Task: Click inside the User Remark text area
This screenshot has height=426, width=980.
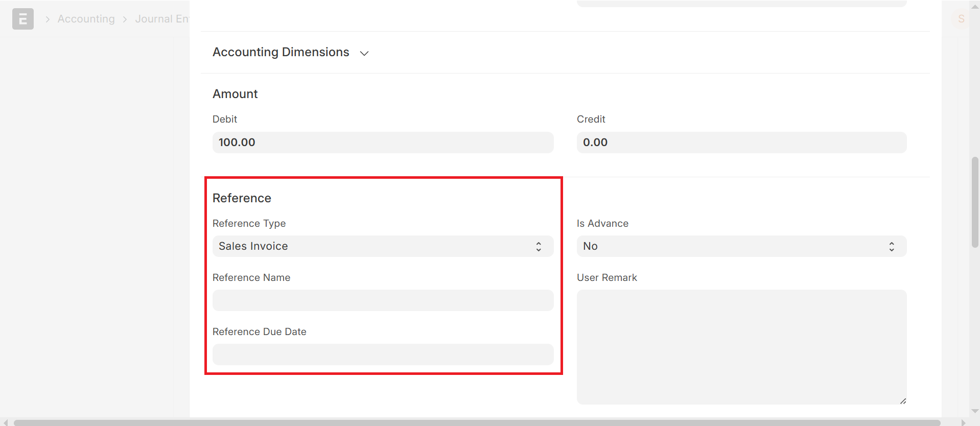Action: (741, 346)
